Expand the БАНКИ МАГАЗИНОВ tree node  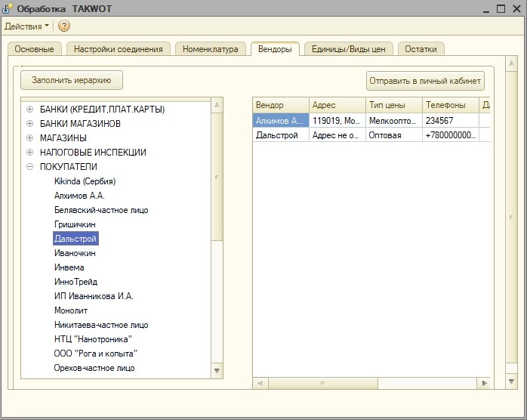30,124
